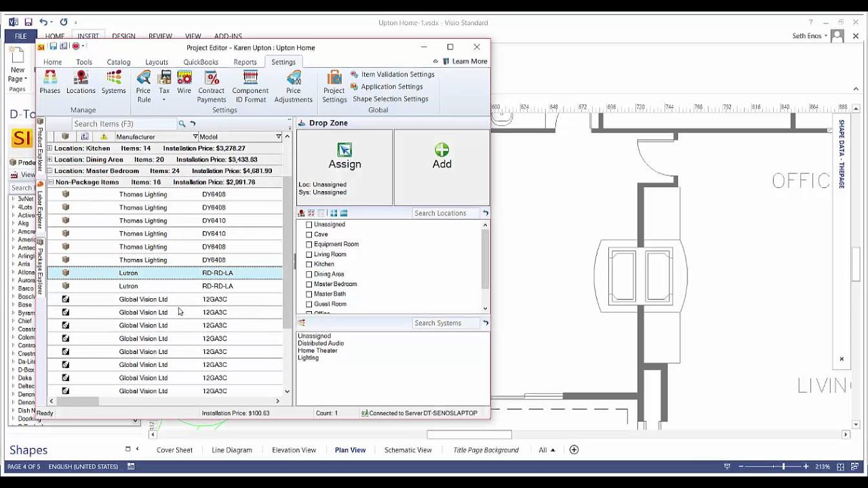Check the Living Room checkbox

(x=309, y=255)
